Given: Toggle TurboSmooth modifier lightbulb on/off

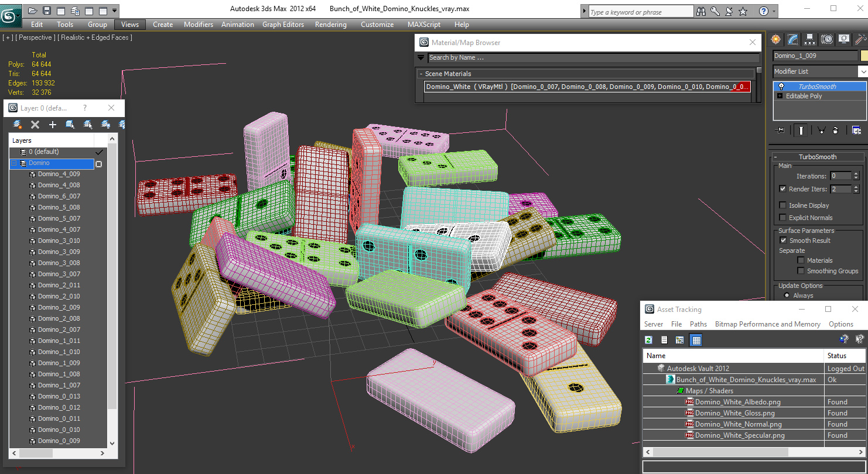Looking at the screenshot, I should click(x=781, y=86).
